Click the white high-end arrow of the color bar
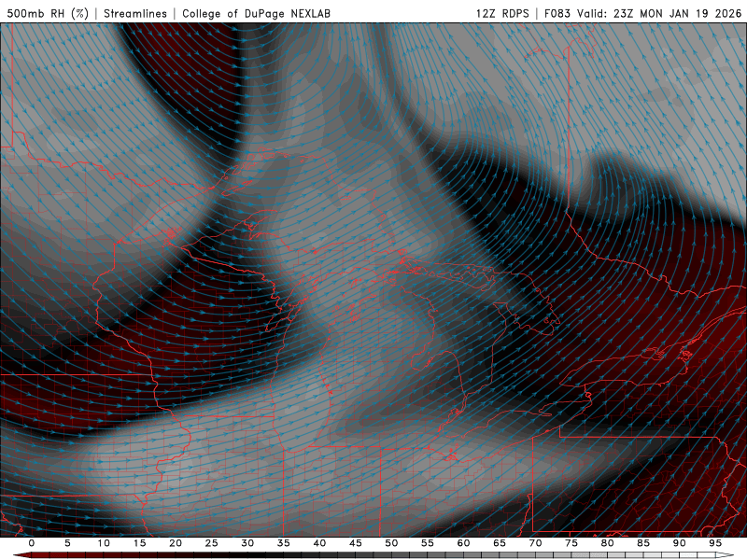This screenshot has height=560, width=747. 726,555
